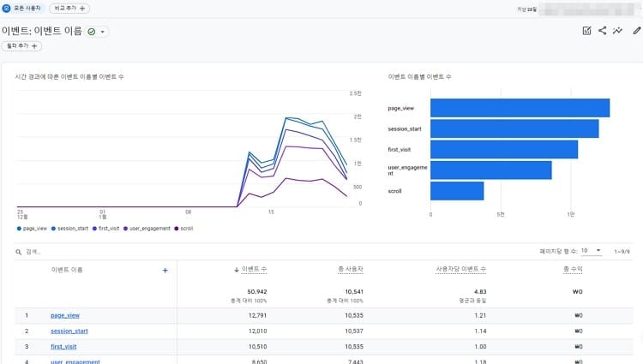Click the line chart title text
The image size is (643, 364).
[x=69, y=76]
